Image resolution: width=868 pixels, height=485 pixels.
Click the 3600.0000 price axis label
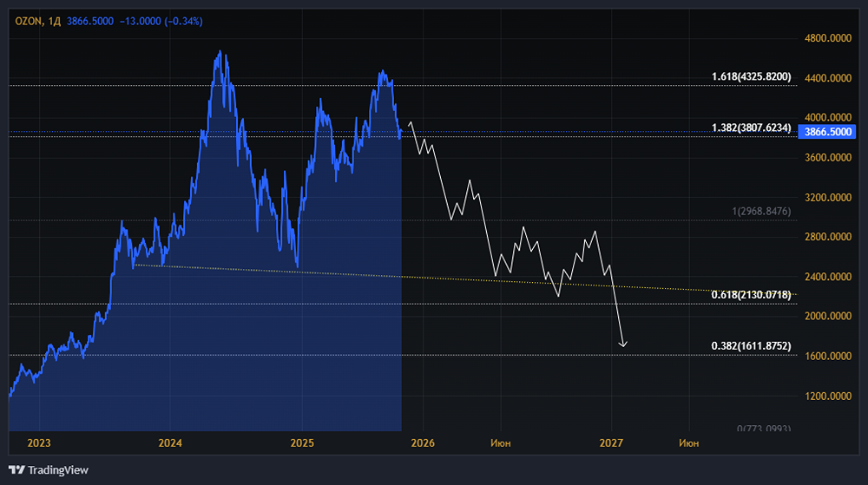(827, 158)
